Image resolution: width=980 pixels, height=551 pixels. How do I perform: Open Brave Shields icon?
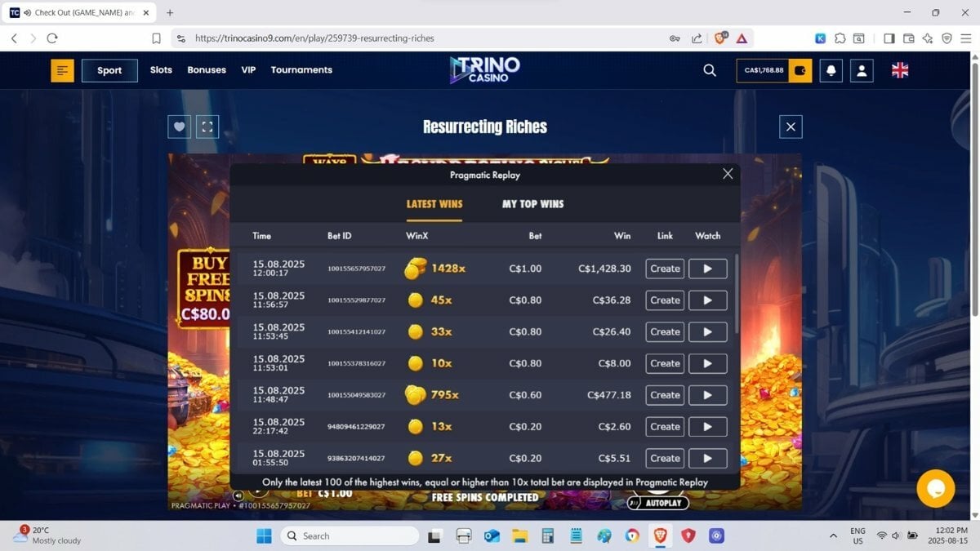click(720, 38)
